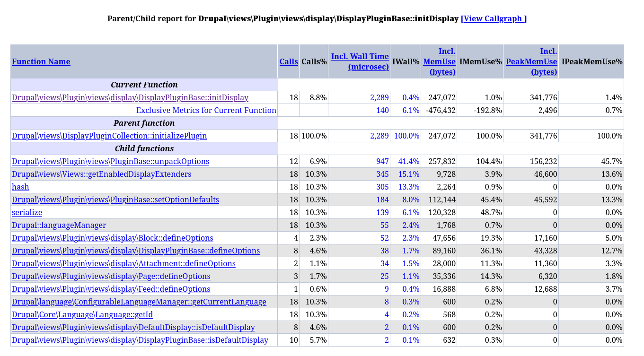
Task: Click the Child functions section heading
Action: pyautogui.click(x=144, y=148)
